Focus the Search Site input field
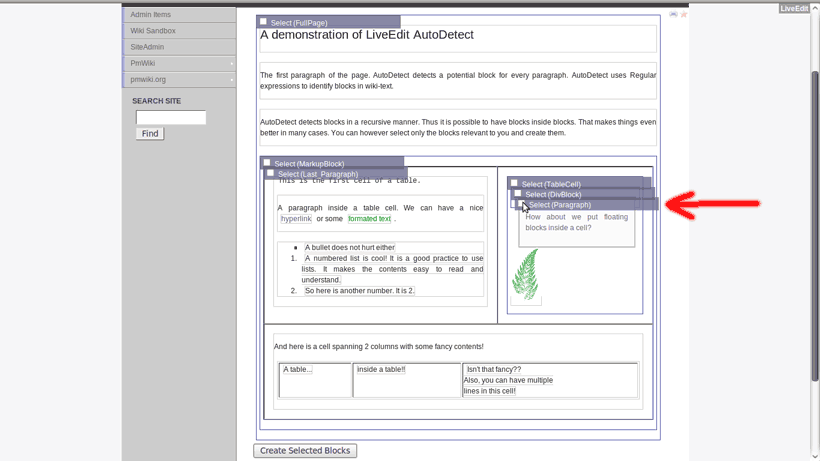The image size is (820, 461). point(171,118)
